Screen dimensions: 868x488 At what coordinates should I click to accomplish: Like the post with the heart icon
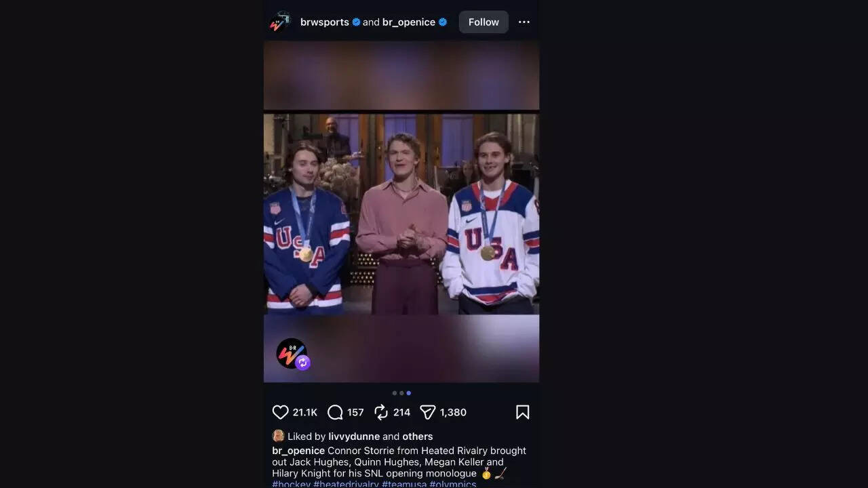click(x=280, y=412)
